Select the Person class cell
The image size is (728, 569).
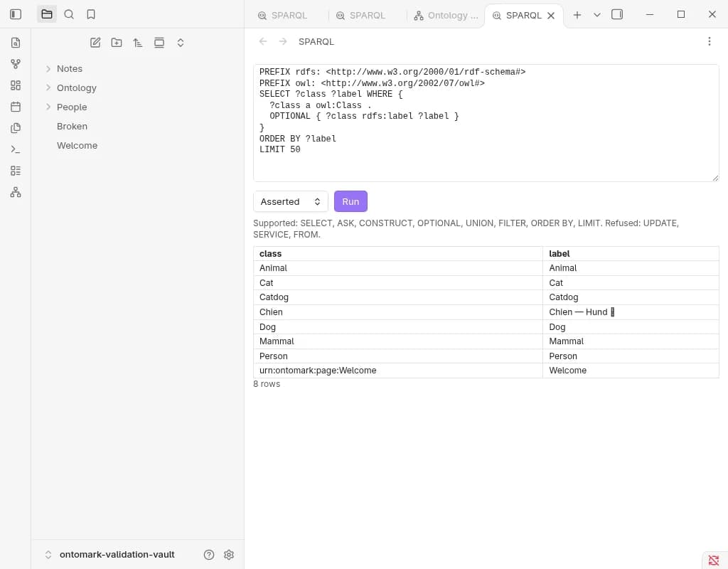[x=398, y=356]
